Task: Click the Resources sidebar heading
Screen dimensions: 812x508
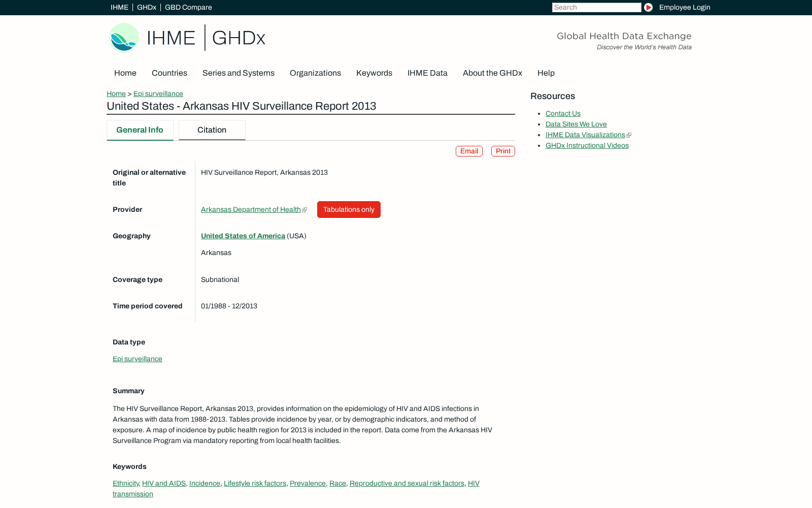Action: coord(553,97)
